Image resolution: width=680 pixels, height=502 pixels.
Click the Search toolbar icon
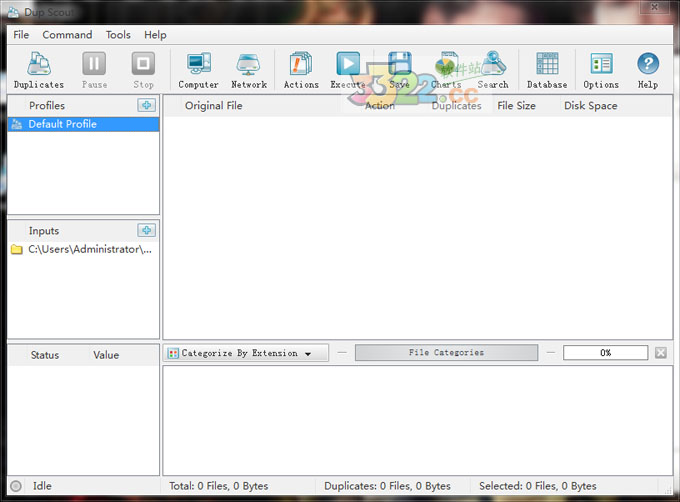[493, 70]
